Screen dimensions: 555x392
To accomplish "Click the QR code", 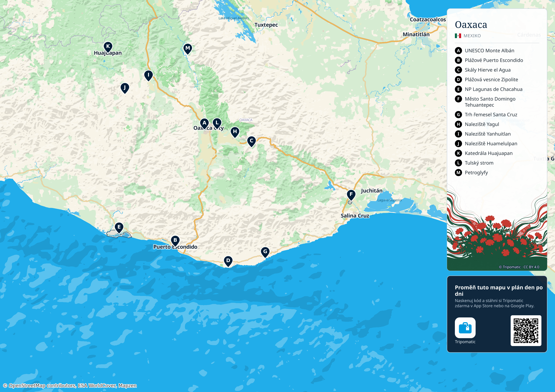I will 526,331.
